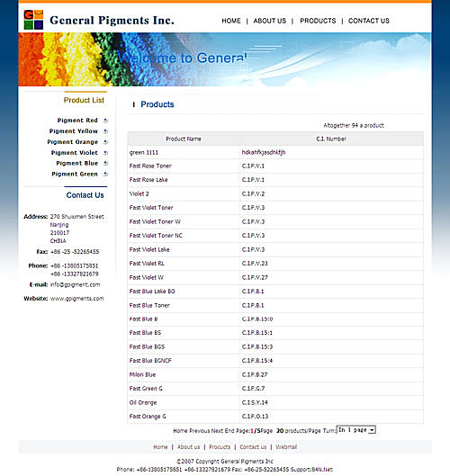Select Pigment Blue in Product List

[x=76, y=164]
